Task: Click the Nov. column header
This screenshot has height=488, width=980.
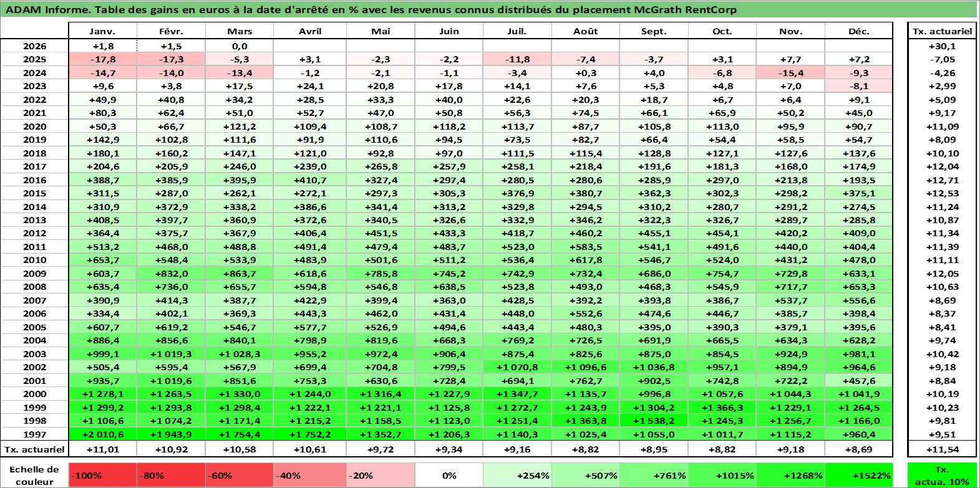Action: click(x=790, y=31)
